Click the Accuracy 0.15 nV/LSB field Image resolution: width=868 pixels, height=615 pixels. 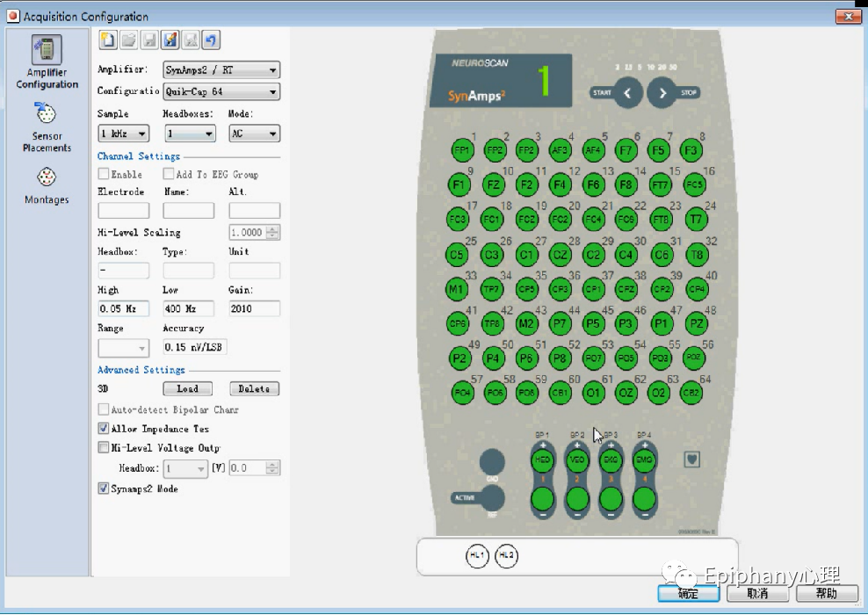[195, 347]
